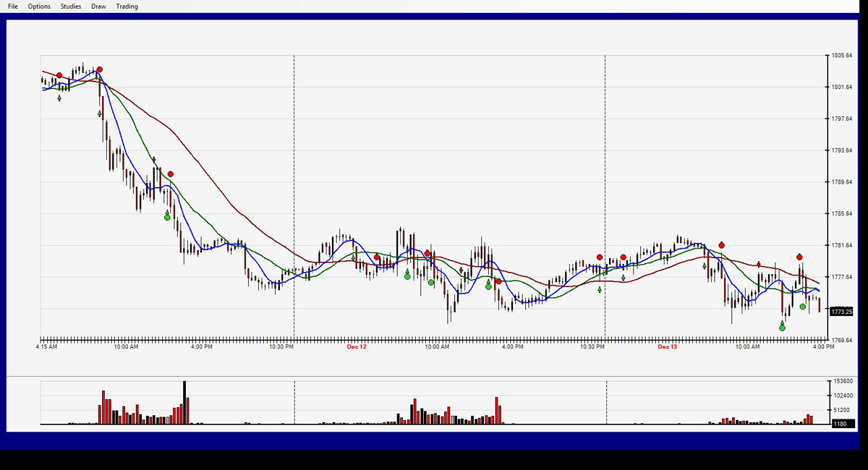The width and height of the screenshot is (868, 470).
Task: Click the 1793.64 price axis label
Action: pyautogui.click(x=842, y=150)
